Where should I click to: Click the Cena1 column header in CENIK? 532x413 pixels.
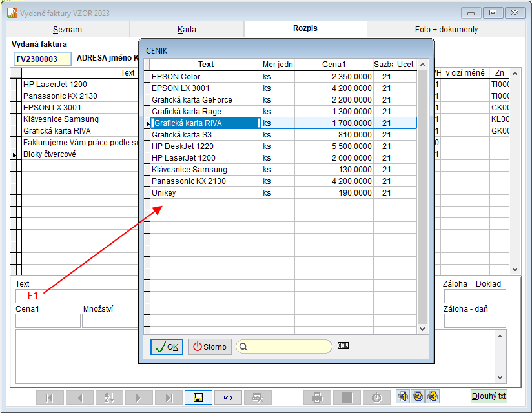pos(334,65)
